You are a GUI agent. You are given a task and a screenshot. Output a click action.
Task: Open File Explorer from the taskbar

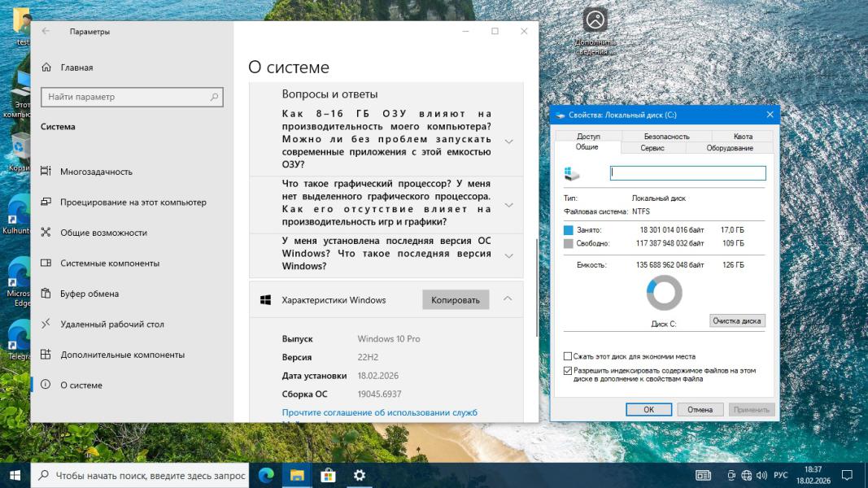coord(297,475)
